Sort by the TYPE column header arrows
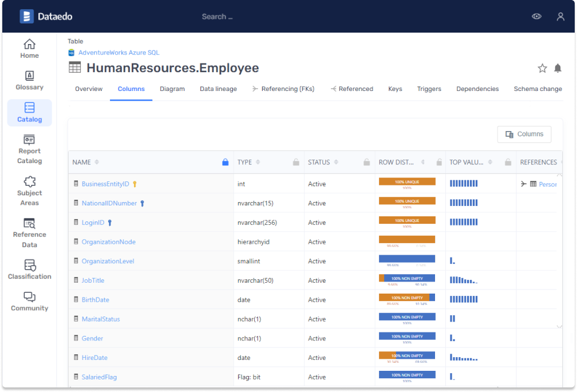 (x=259, y=162)
